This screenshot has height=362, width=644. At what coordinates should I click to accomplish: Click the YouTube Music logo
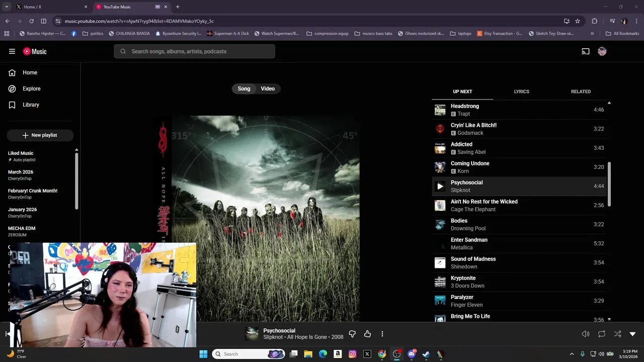click(x=35, y=51)
